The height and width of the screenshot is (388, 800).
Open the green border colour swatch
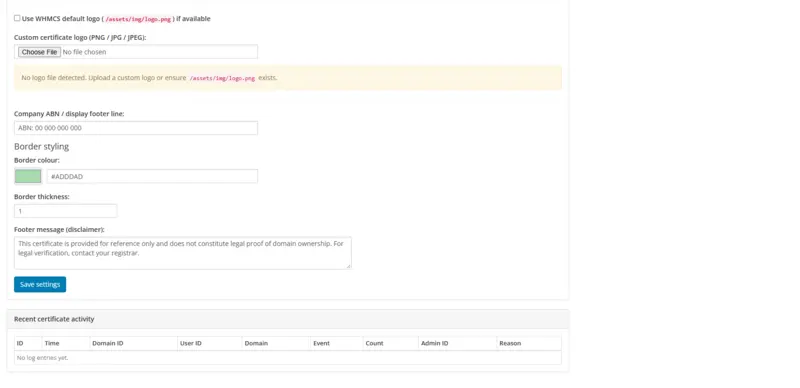[x=28, y=176]
